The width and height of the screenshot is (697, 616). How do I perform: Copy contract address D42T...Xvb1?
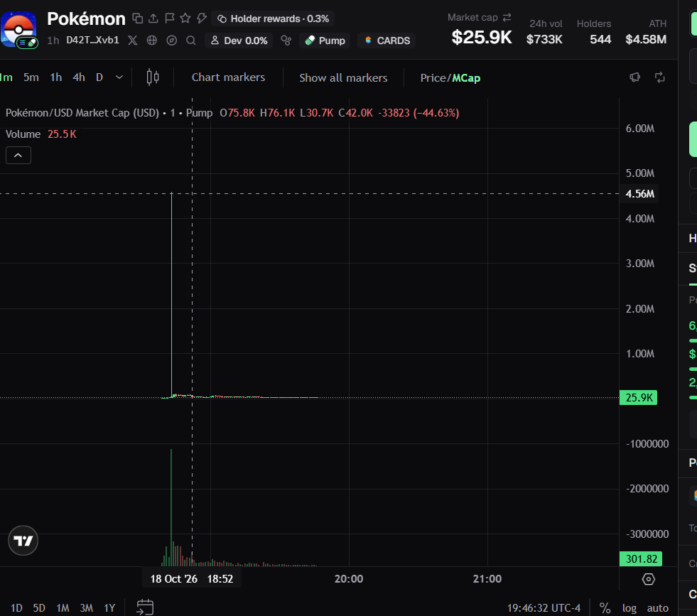click(x=92, y=40)
